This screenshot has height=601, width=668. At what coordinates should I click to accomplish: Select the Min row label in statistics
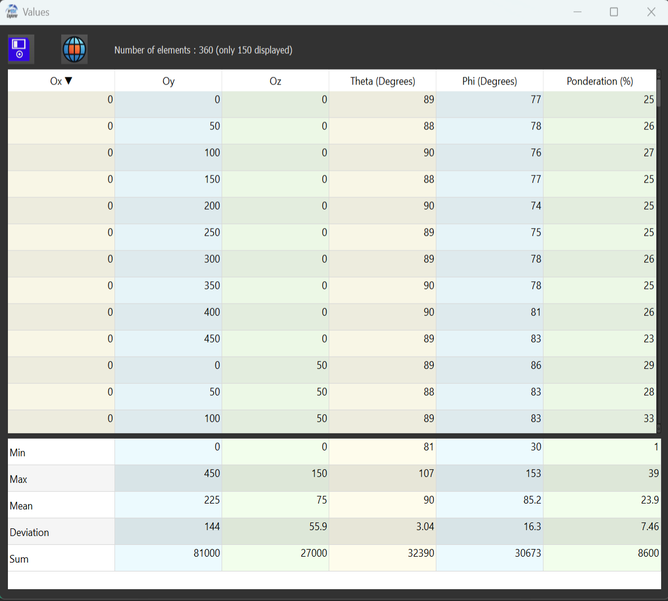click(61, 452)
